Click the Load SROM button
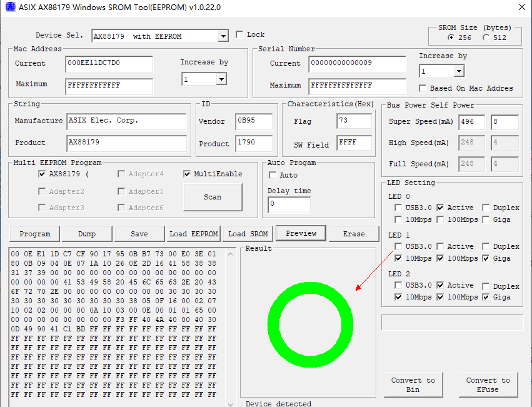This screenshot has width=532, height=407. [x=248, y=234]
